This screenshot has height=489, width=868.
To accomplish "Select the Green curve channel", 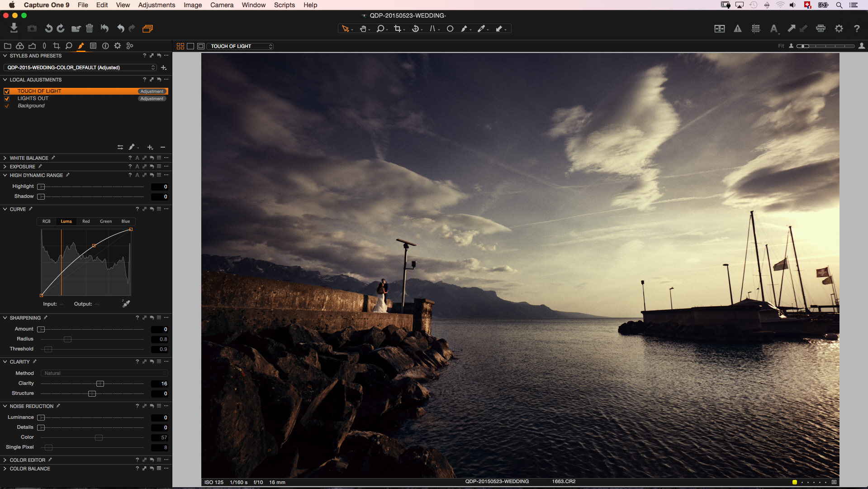I will click(x=106, y=221).
